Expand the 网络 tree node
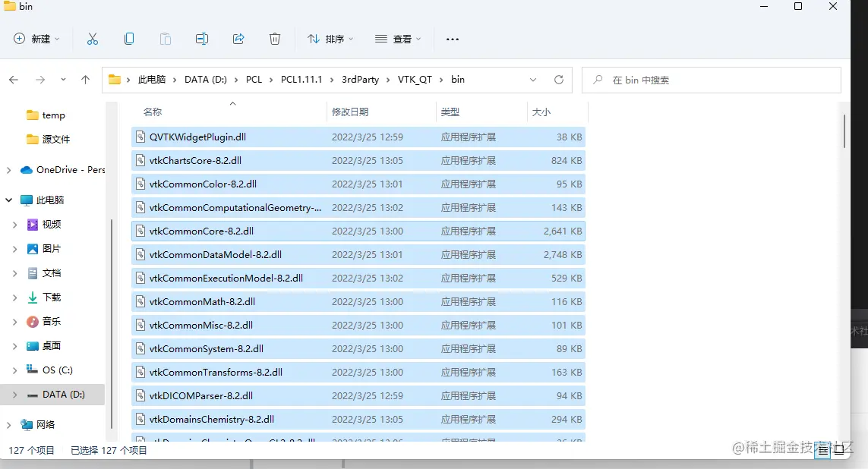 tap(8, 425)
